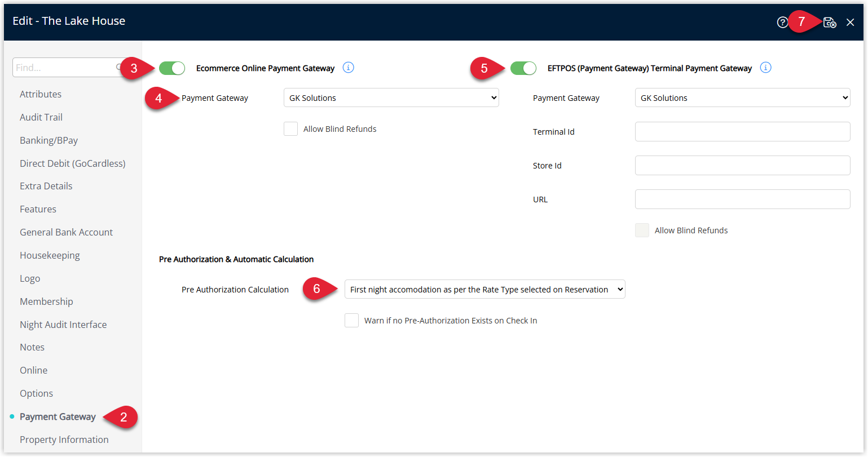The width and height of the screenshot is (868, 457).
Task: Open the help question mark icon
Action: [x=782, y=23]
